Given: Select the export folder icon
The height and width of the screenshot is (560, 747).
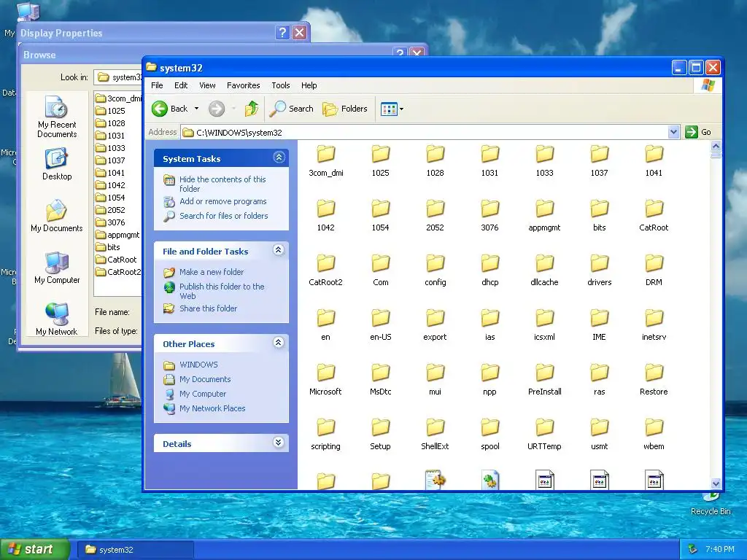Looking at the screenshot, I should click(x=436, y=318).
